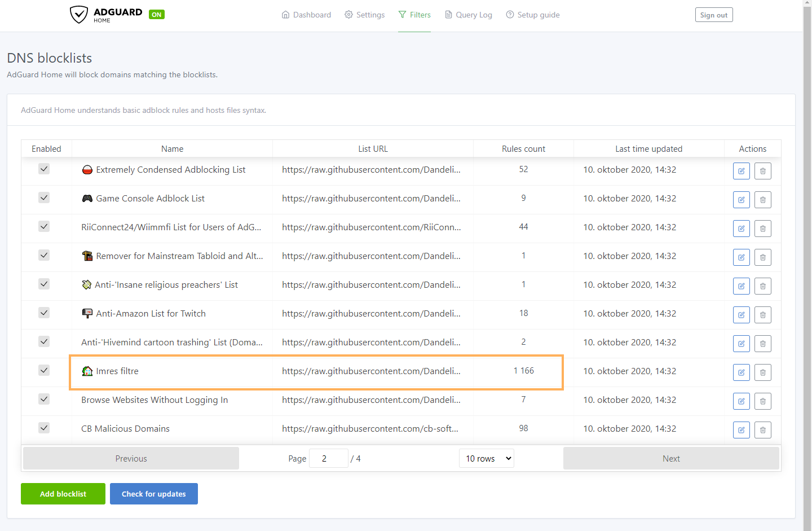Edit the Game Console Adblock List
The width and height of the screenshot is (812, 531).
pos(742,200)
